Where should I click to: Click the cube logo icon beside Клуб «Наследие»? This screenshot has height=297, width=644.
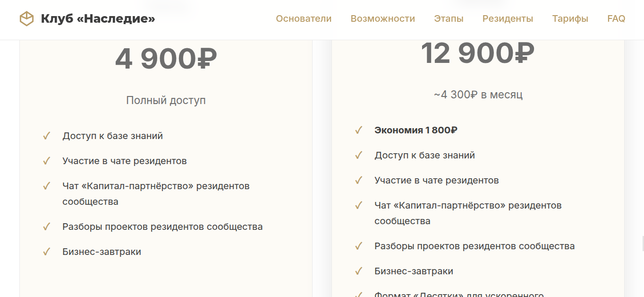[x=26, y=19]
